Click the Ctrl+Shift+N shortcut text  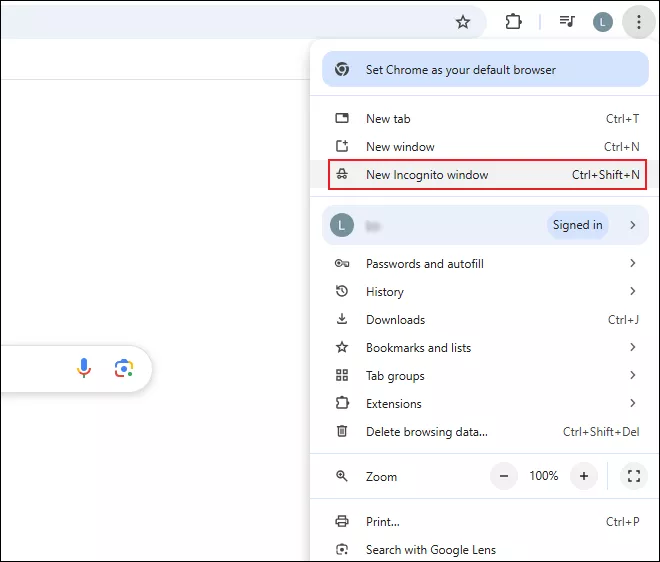(x=605, y=175)
